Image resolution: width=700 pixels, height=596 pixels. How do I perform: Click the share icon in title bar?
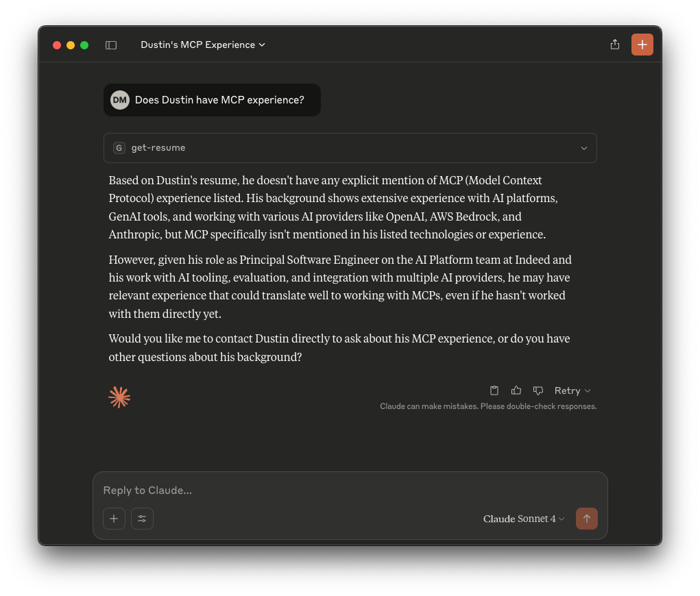point(615,45)
